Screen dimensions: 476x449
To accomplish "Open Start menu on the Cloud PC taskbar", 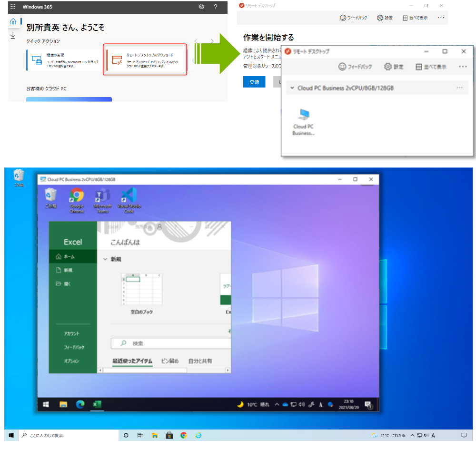I will coord(46,404).
